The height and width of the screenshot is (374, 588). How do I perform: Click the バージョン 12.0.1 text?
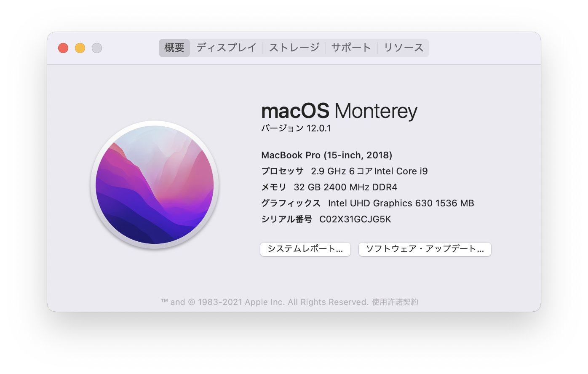pos(296,128)
